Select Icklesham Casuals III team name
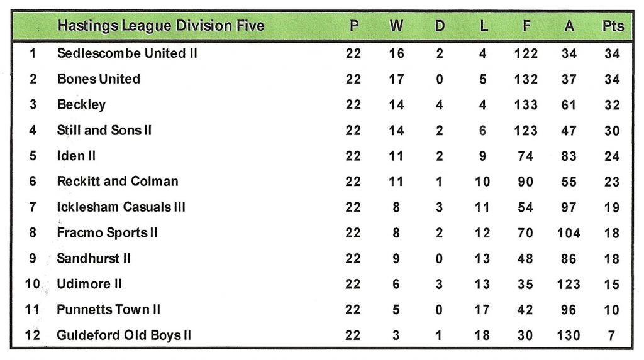 (x=121, y=207)
